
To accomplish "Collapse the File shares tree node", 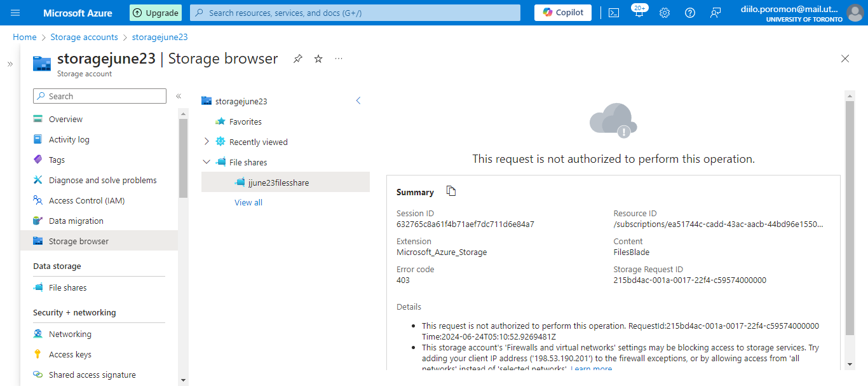I will coord(207,162).
